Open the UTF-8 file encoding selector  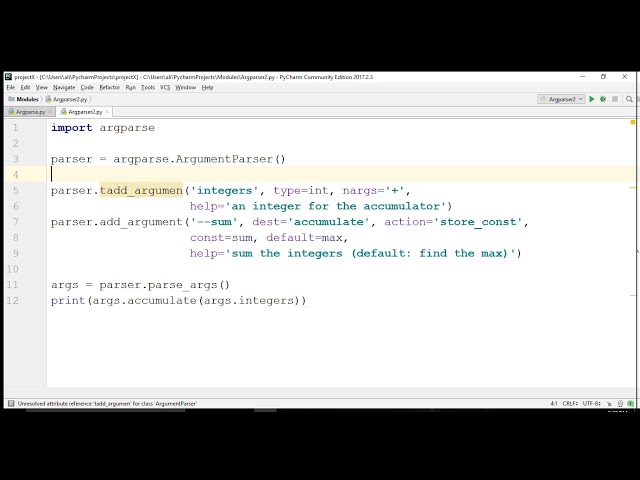click(591, 404)
